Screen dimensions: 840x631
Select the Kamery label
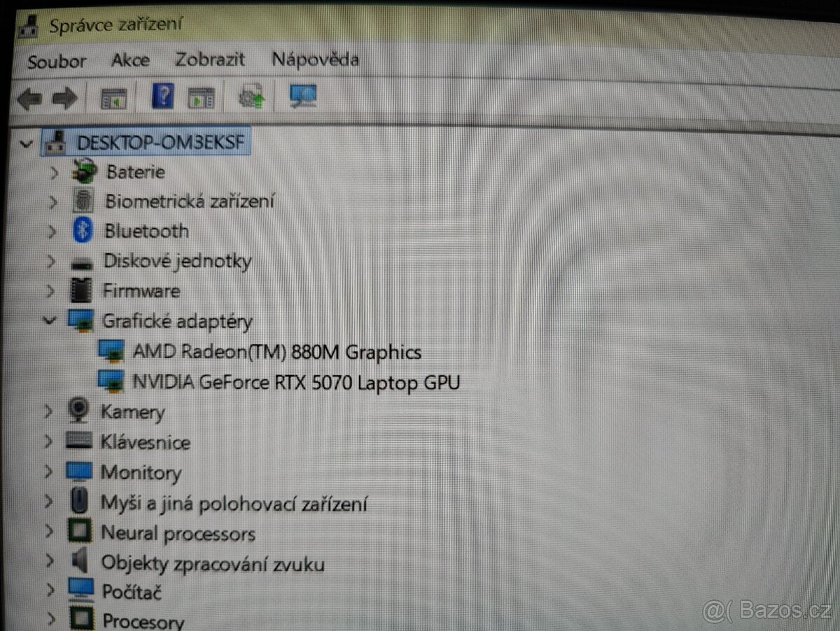(x=133, y=411)
